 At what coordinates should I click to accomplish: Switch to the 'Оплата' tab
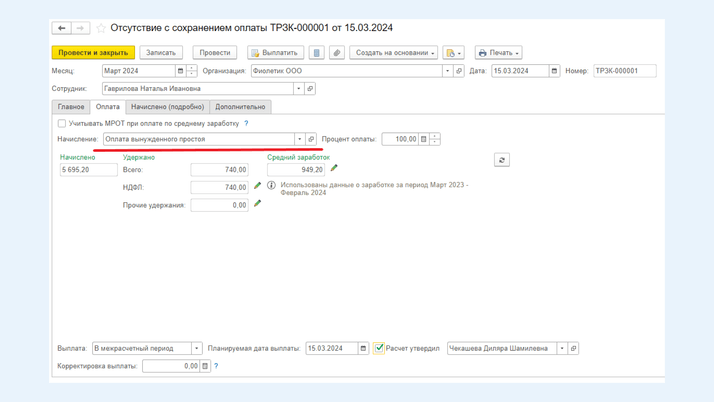tap(108, 107)
